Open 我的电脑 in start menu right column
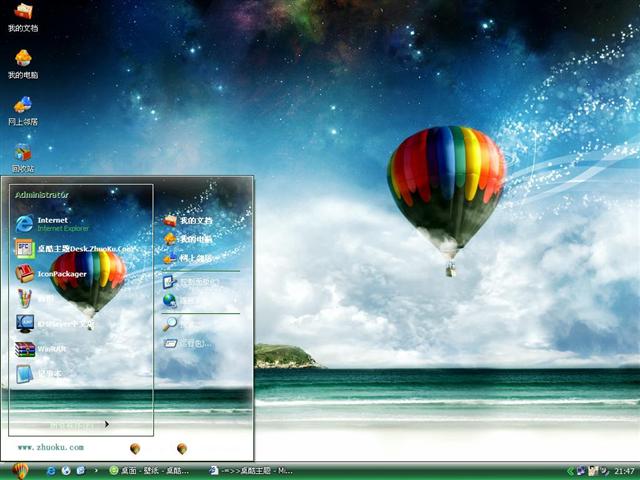The image size is (640, 480). point(188,239)
